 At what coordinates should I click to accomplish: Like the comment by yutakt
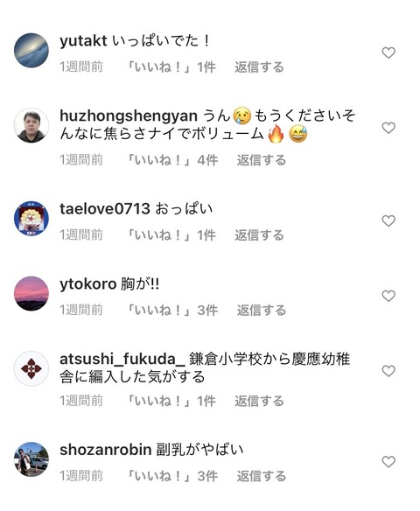[x=388, y=52]
